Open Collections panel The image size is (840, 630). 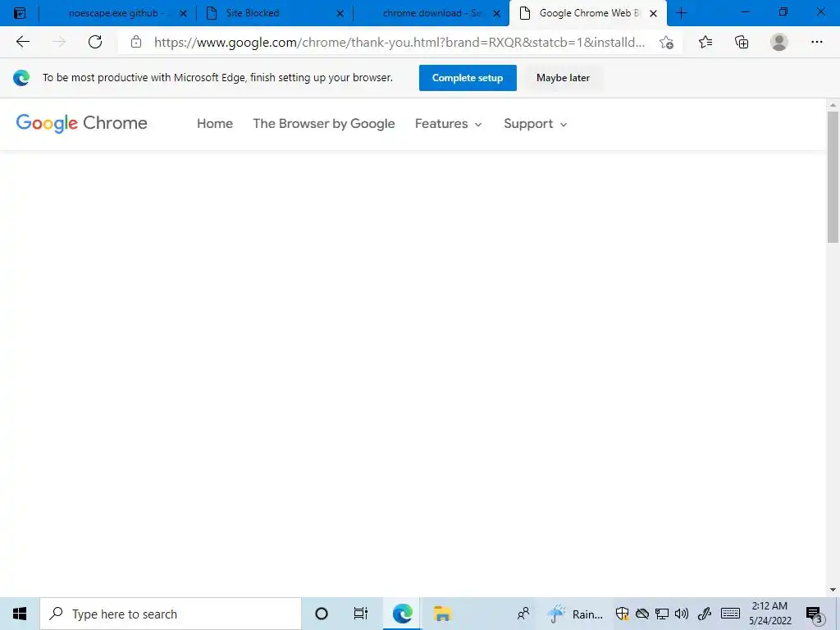[x=742, y=42]
